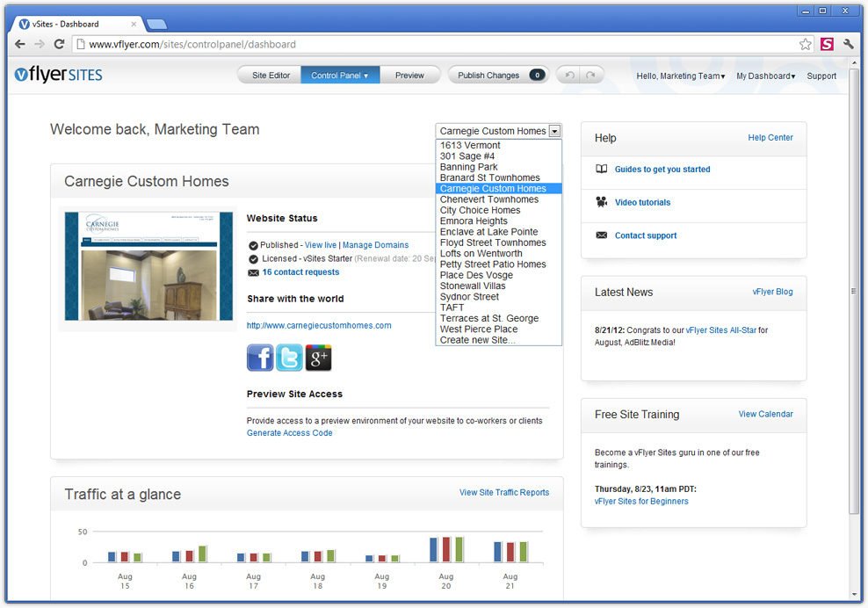
Task: Choose Petty Street Patio Homes
Action: [x=498, y=264]
